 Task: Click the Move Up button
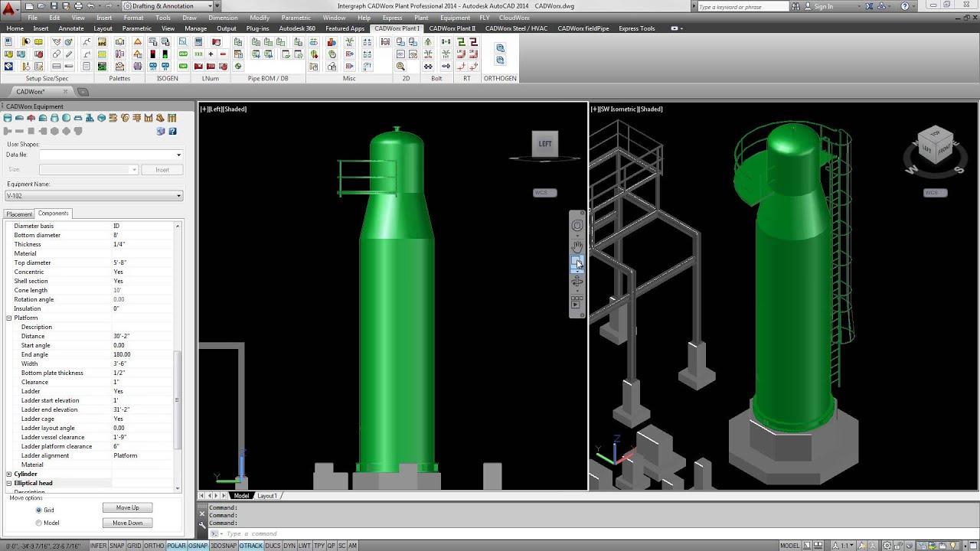pos(127,507)
